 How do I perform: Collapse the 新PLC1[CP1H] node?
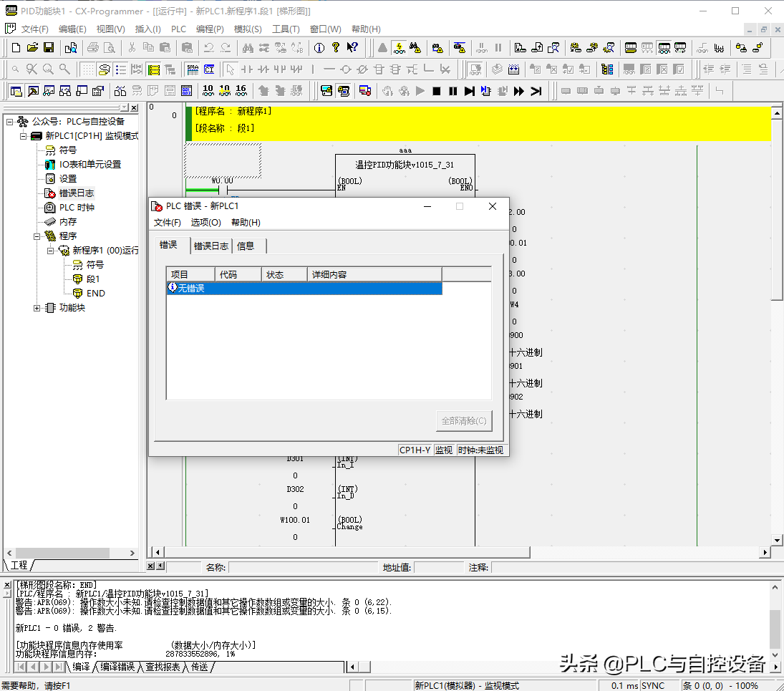[22, 136]
